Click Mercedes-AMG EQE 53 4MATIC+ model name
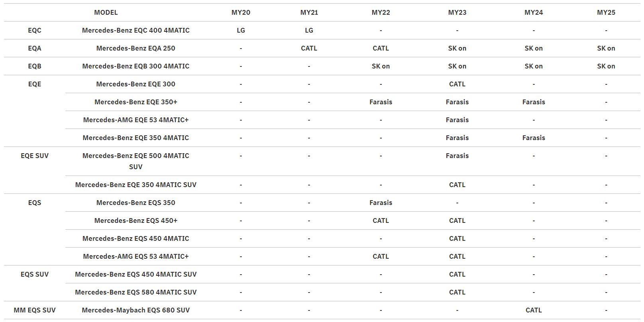The image size is (644, 322). coord(135,120)
